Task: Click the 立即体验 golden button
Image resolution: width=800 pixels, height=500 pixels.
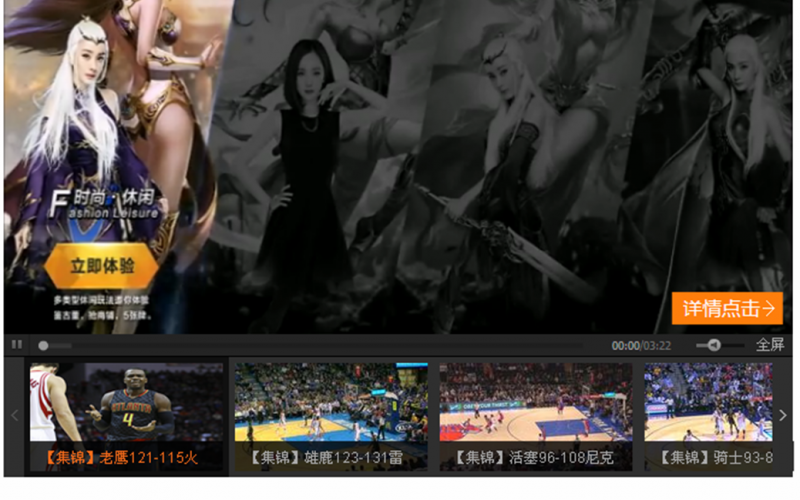Action: (102, 266)
